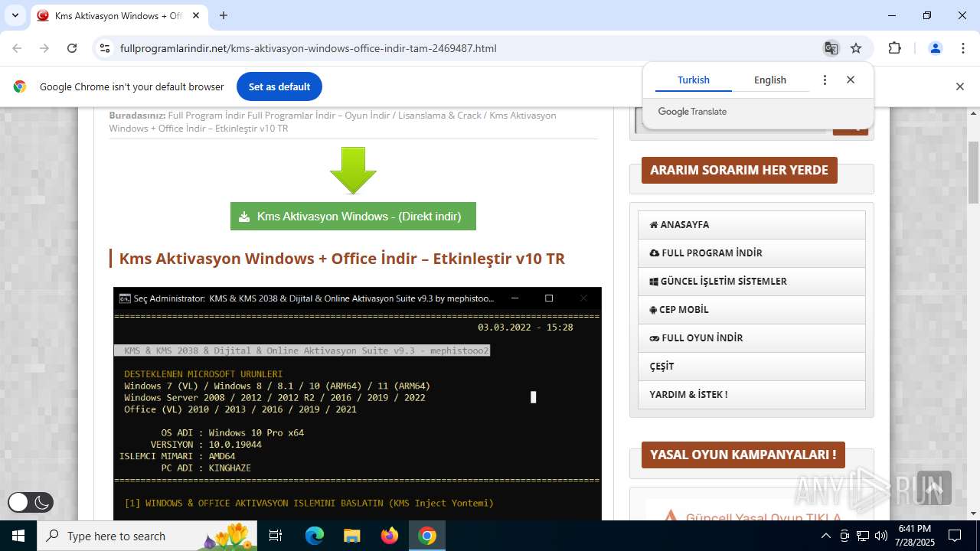
Task: Open Chrome three-dot menu
Action: [x=963, y=48]
